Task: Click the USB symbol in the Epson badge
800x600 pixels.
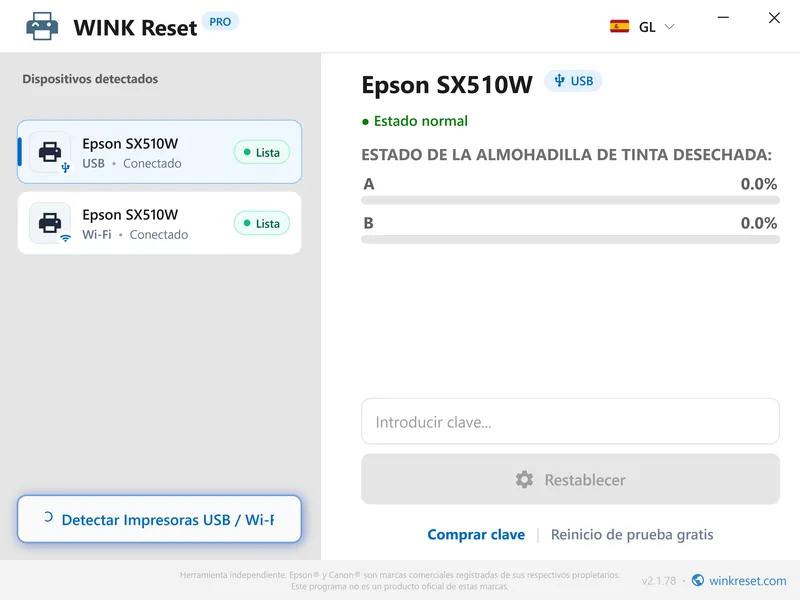Action: [x=559, y=81]
